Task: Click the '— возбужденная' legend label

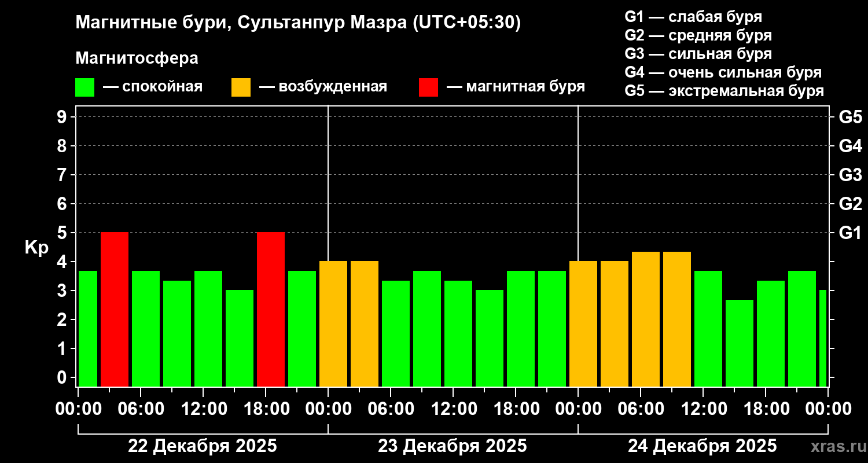Action: coord(323,87)
